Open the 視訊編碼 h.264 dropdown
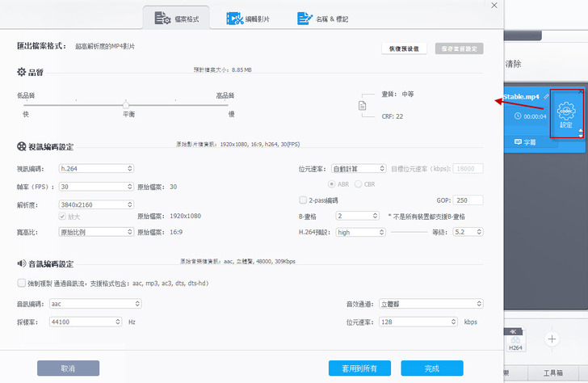The image size is (588, 383). tap(96, 169)
